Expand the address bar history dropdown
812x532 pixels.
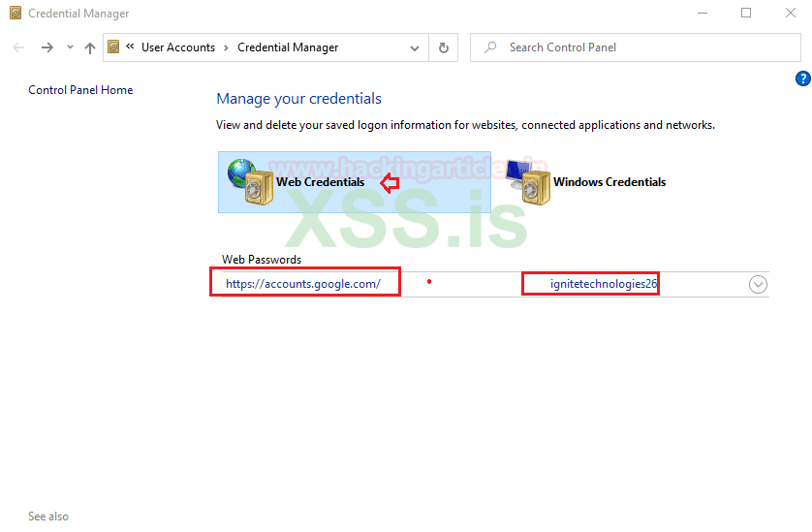pyautogui.click(x=415, y=48)
